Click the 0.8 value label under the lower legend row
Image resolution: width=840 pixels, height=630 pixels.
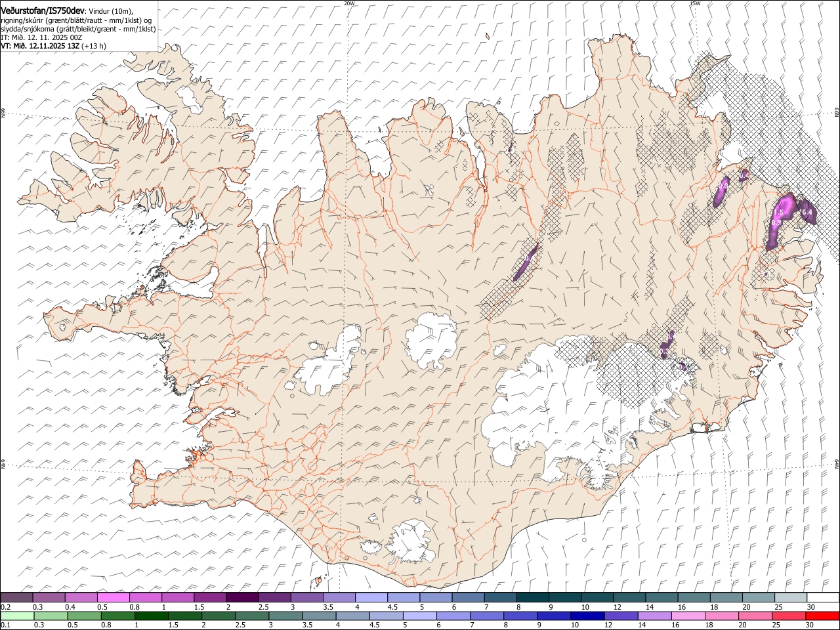click(106, 625)
